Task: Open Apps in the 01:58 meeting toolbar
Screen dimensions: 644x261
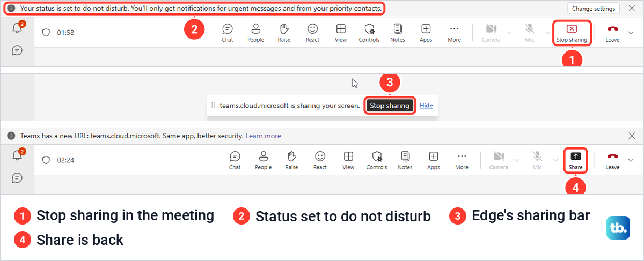Action: coord(426,32)
